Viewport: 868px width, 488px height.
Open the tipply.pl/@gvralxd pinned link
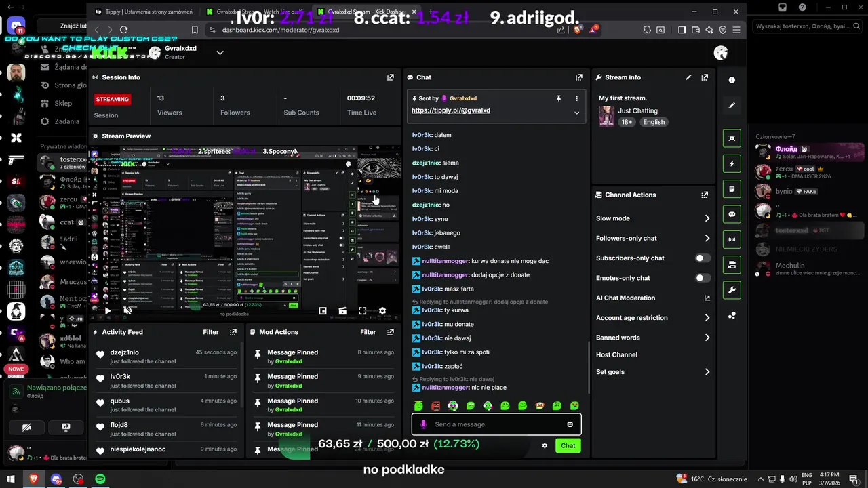(451, 110)
